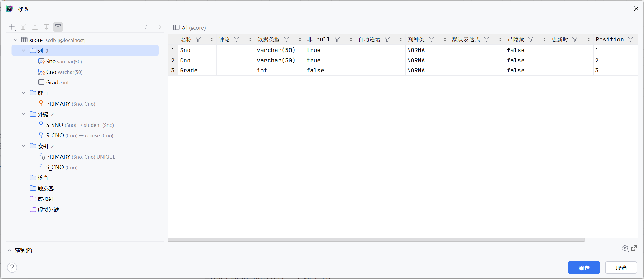Click Cno row's varchar(50) type cell
The width and height of the screenshot is (644, 279).
click(x=280, y=60)
